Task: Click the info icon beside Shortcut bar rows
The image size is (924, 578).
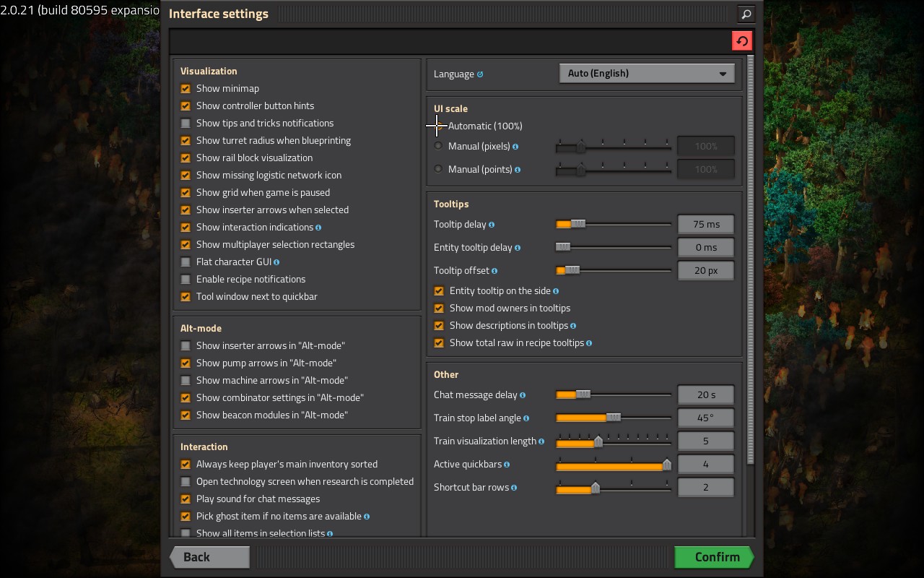Action: point(514,488)
